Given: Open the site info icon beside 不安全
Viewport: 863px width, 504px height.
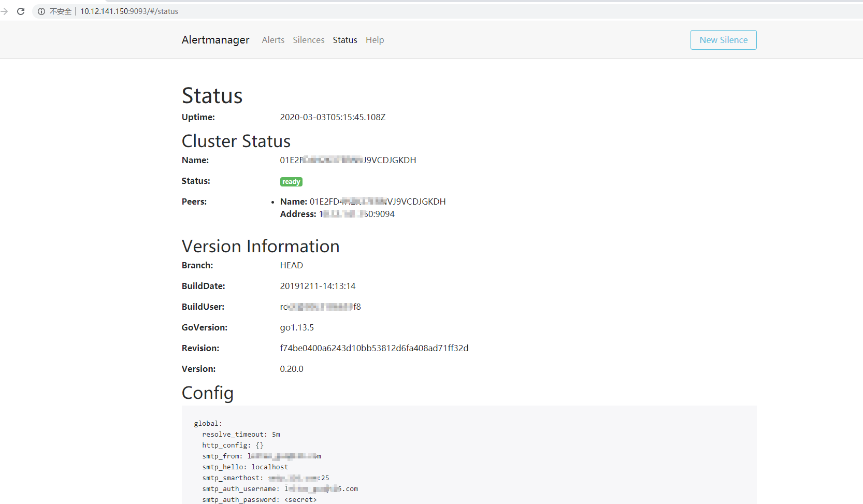Looking at the screenshot, I should [x=41, y=11].
